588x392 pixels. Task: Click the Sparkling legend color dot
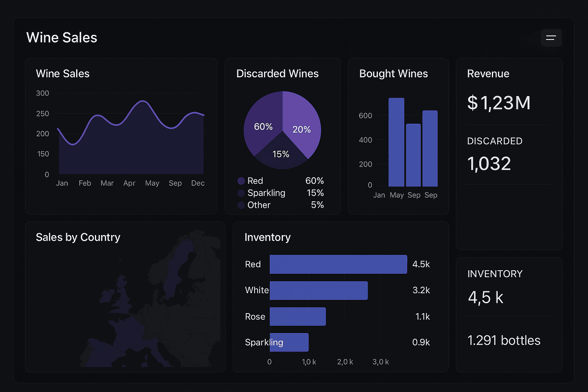pyautogui.click(x=241, y=193)
